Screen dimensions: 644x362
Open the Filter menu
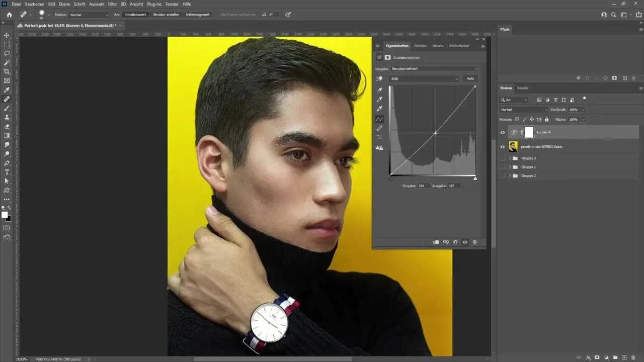(x=112, y=4)
